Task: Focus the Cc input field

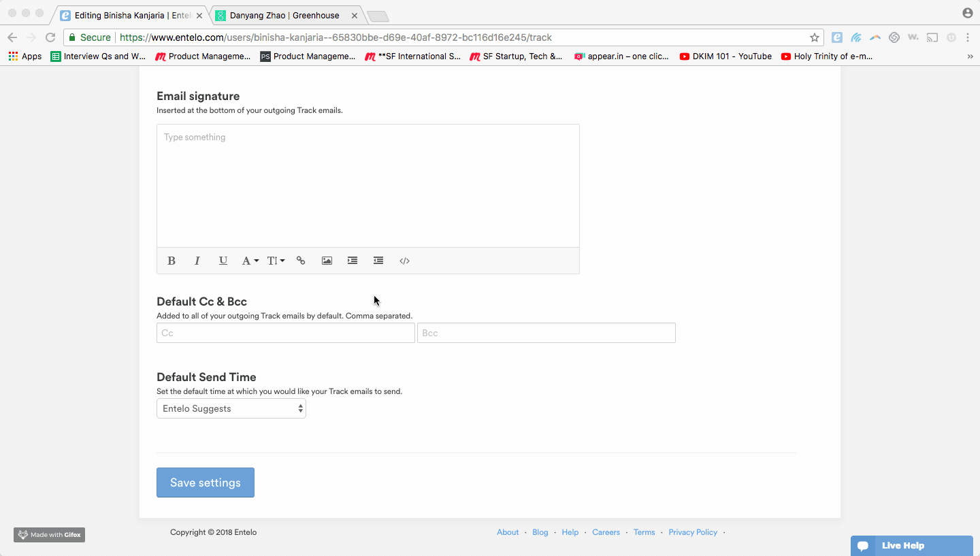Action: (286, 333)
